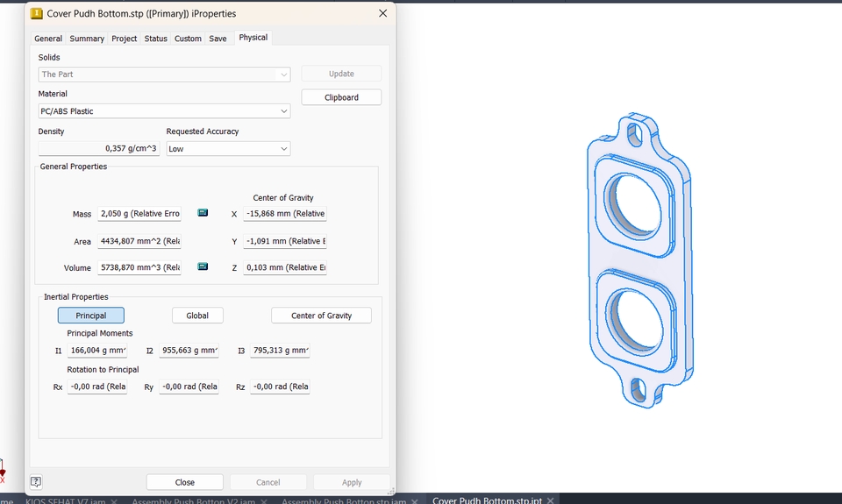
Task: Click Center of Gravity Z value field
Action: coord(284,267)
